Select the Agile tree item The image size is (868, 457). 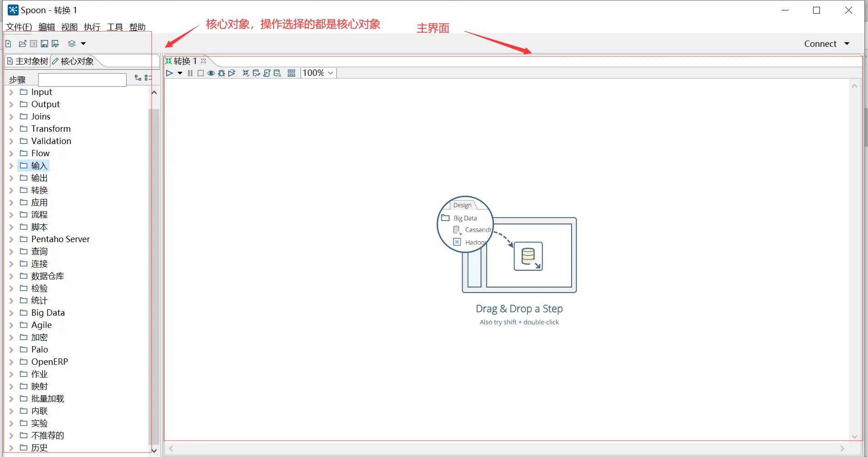[x=42, y=325]
